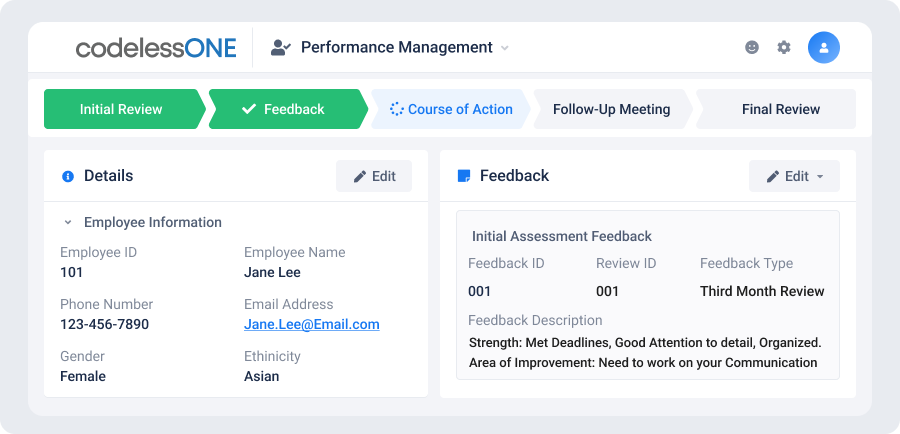Click the Details info circle icon

coord(68,176)
